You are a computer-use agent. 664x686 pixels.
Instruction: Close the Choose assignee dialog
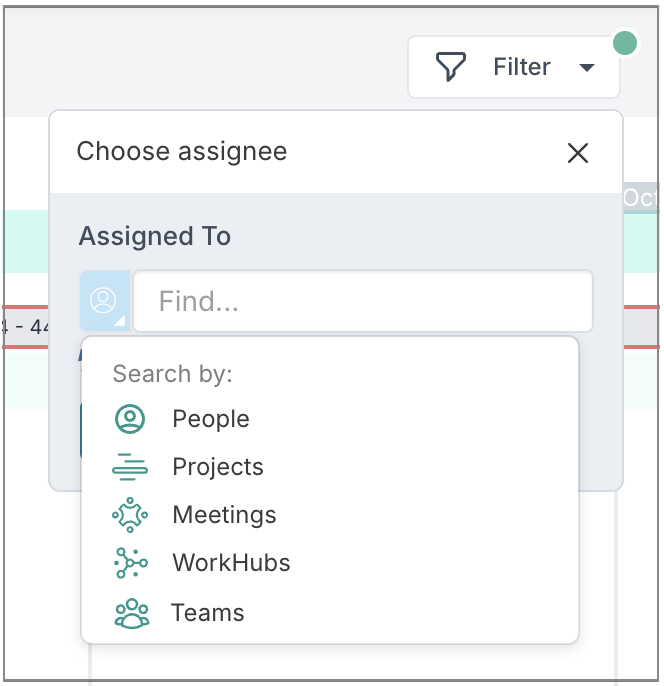[x=578, y=153]
